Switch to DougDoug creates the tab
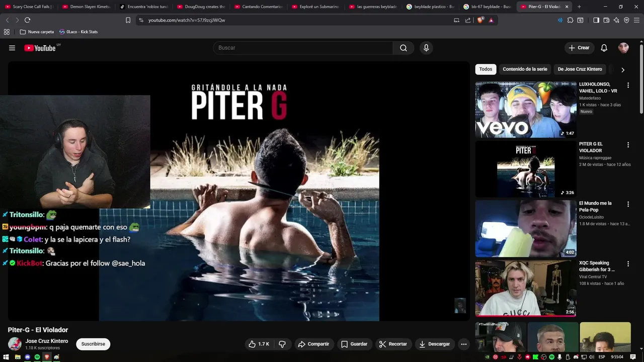 201,7
